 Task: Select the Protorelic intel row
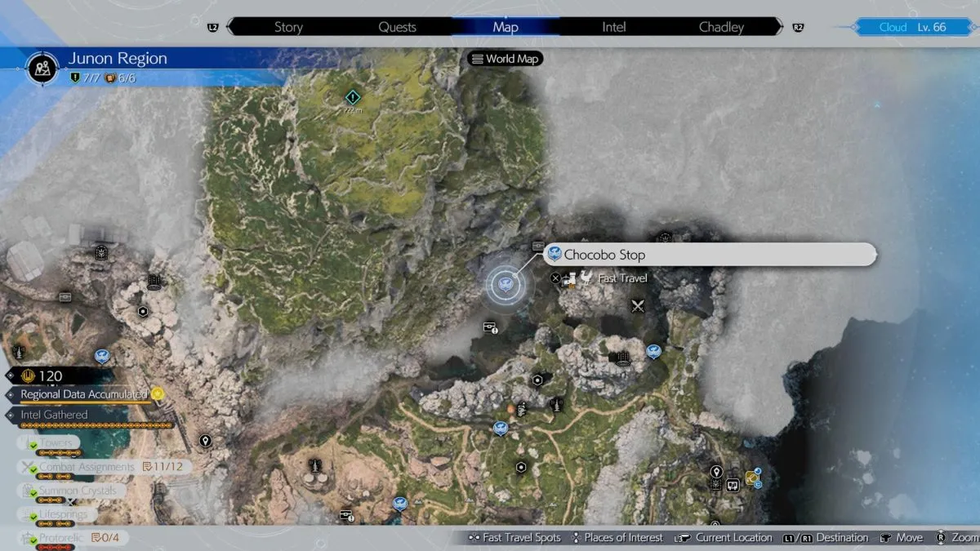pos(72,538)
